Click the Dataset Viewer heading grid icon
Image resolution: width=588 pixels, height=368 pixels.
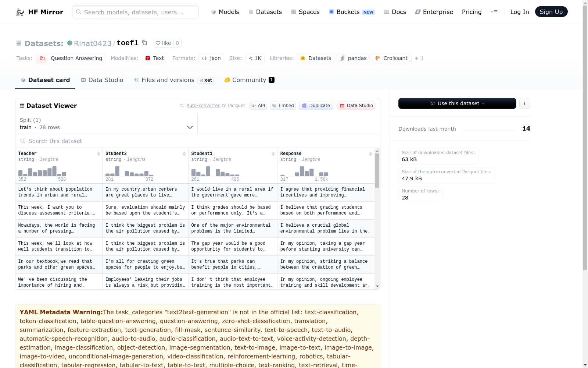(22, 106)
